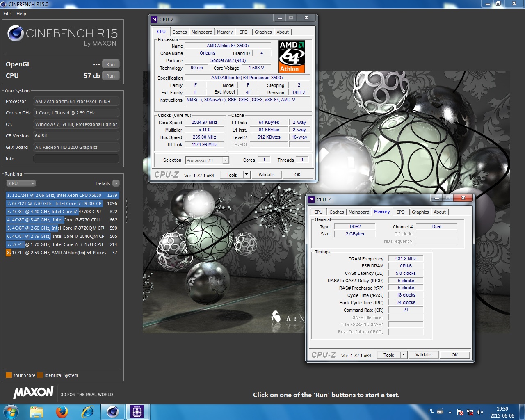Open Tools dropdown arrow in Memory CPU-Z
This screenshot has height=420, width=525.
tap(404, 355)
